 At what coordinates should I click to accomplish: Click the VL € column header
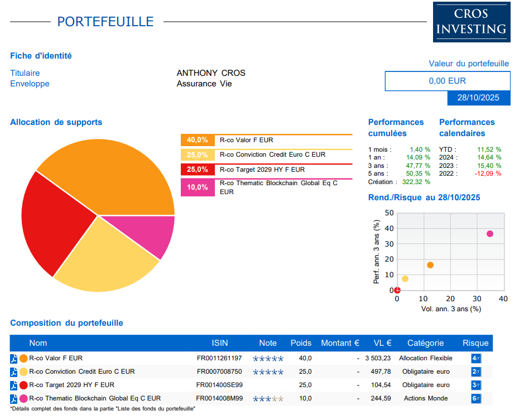click(x=382, y=343)
